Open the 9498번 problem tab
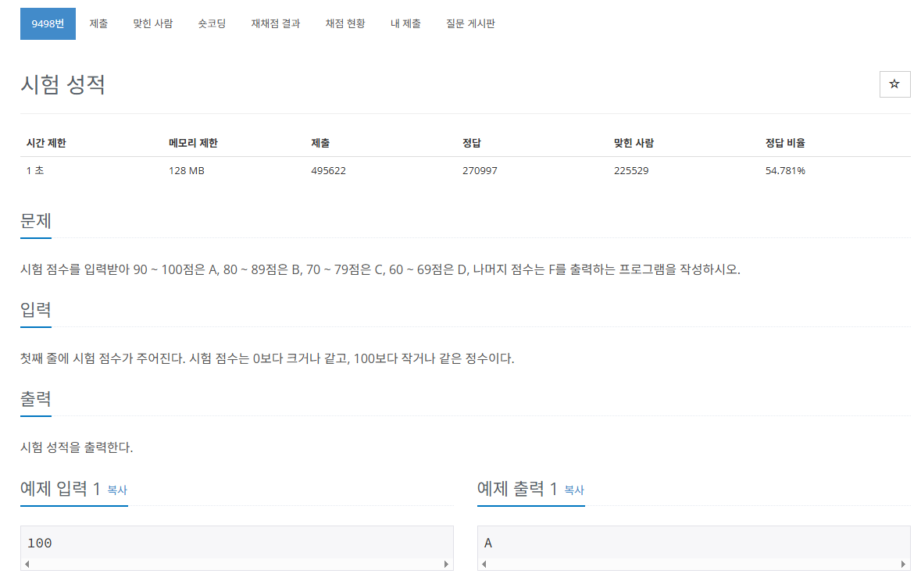This screenshot has height=588, width=921. (x=48, y=23)
